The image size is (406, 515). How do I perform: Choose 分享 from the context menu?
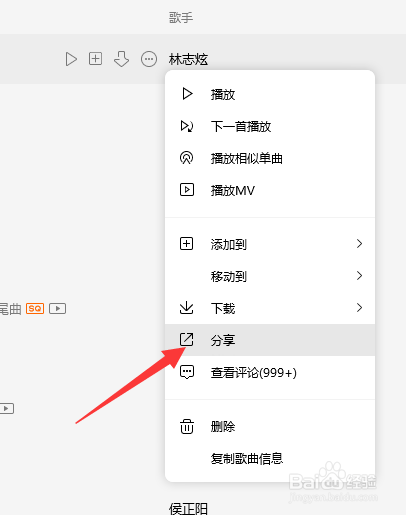pos(270,340)
